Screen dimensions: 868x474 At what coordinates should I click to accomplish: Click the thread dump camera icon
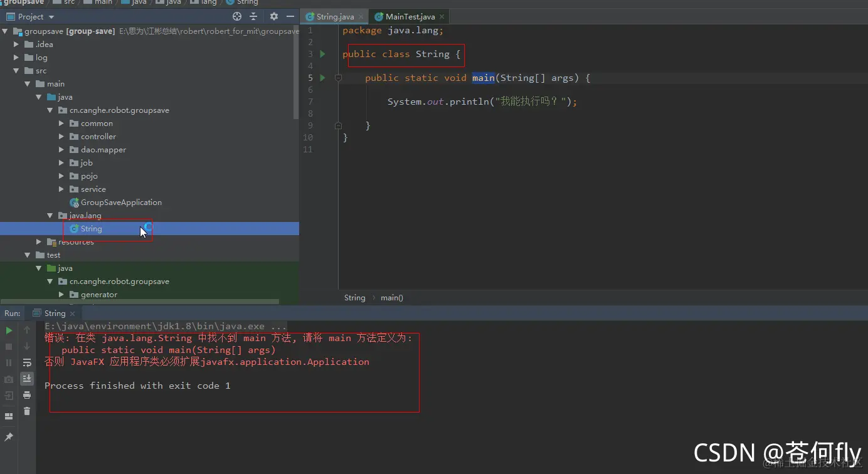pos(9,379)
